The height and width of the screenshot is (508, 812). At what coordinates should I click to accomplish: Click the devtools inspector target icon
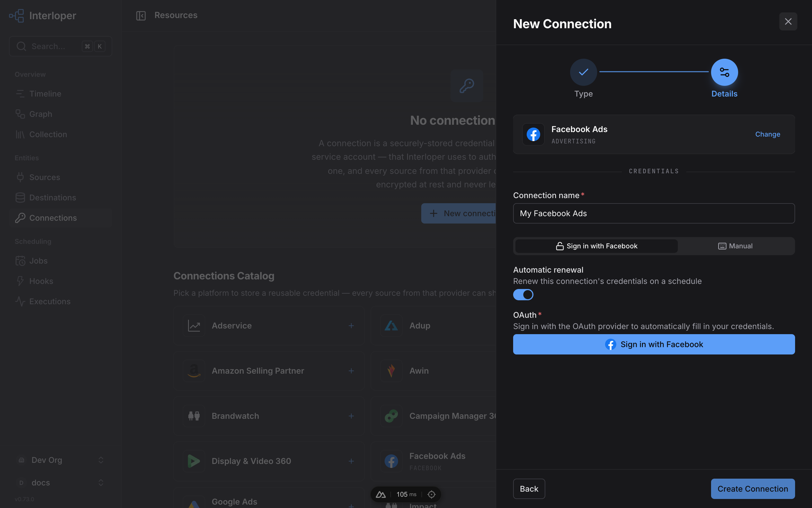click(x=432, y=494)
